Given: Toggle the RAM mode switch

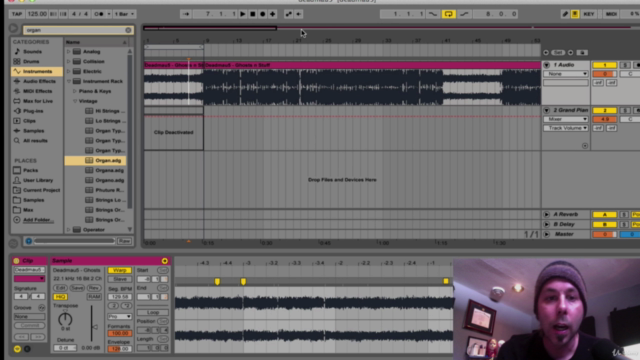Looking at the screenshot, I should pyautogui.click(x=94, y=297).
